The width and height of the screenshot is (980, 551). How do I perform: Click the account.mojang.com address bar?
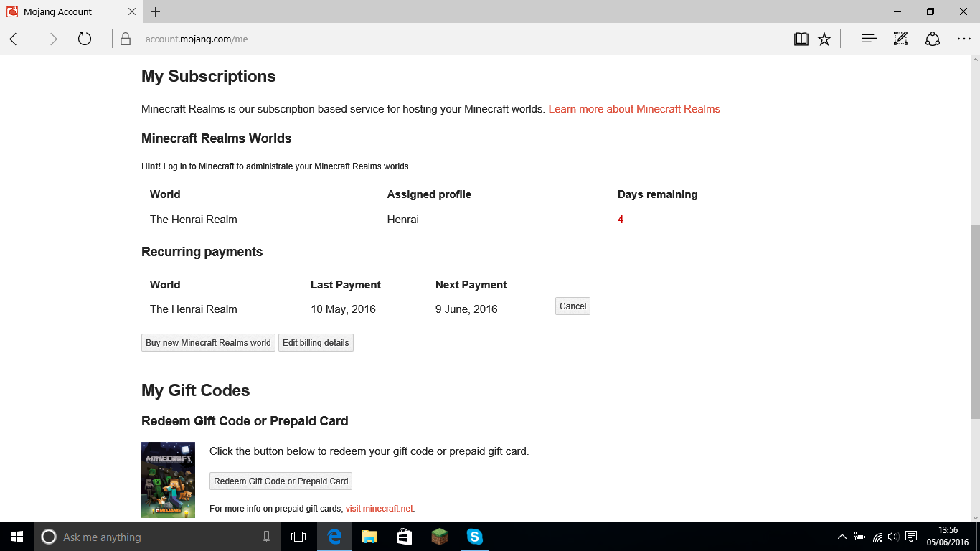pos(430,39)
